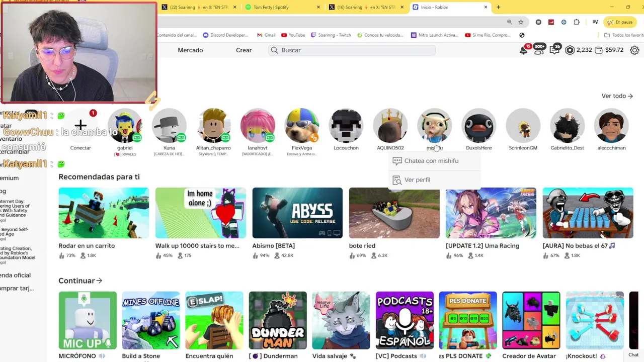The height and width of the screenshot is (362, 644).
Task: Open Discord Developer bookmark
Action: coord(225,35)
